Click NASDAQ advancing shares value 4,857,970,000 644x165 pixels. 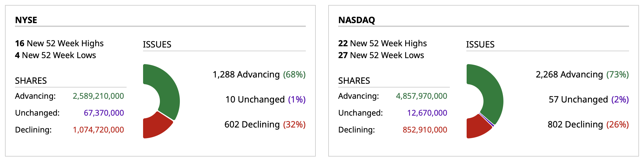[421, 96]
